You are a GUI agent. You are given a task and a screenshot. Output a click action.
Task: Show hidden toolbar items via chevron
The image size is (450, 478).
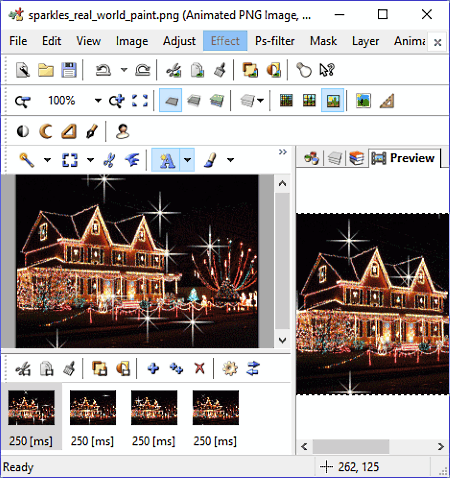pyautogui.click(x=283, y=152)
